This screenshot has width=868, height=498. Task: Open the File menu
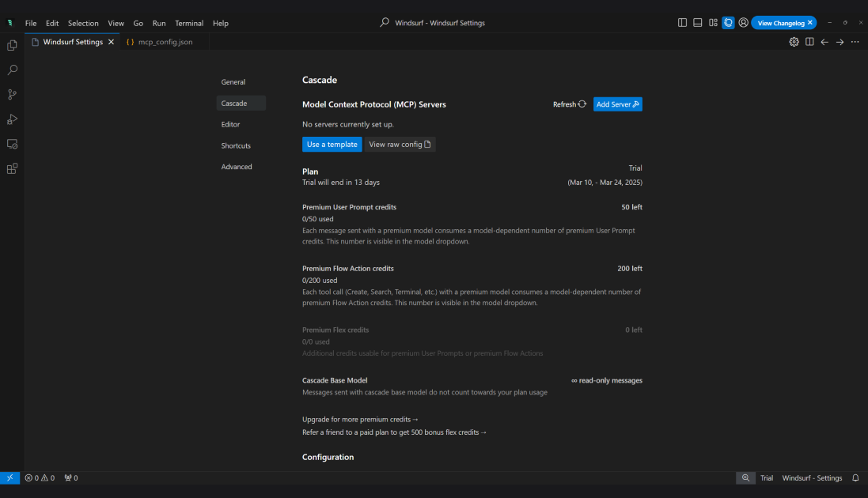(x=31, y=23)
